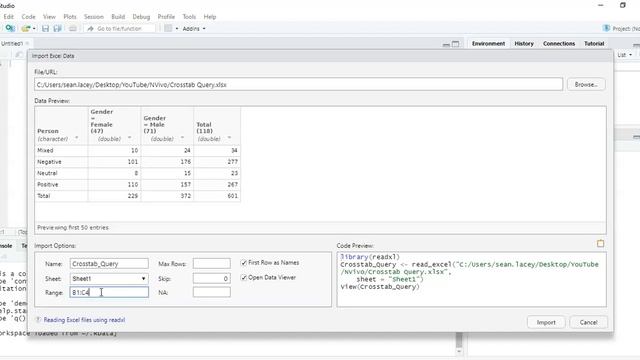
Task: Minimize the source pane icon
Action: click(x=446, y=44)
